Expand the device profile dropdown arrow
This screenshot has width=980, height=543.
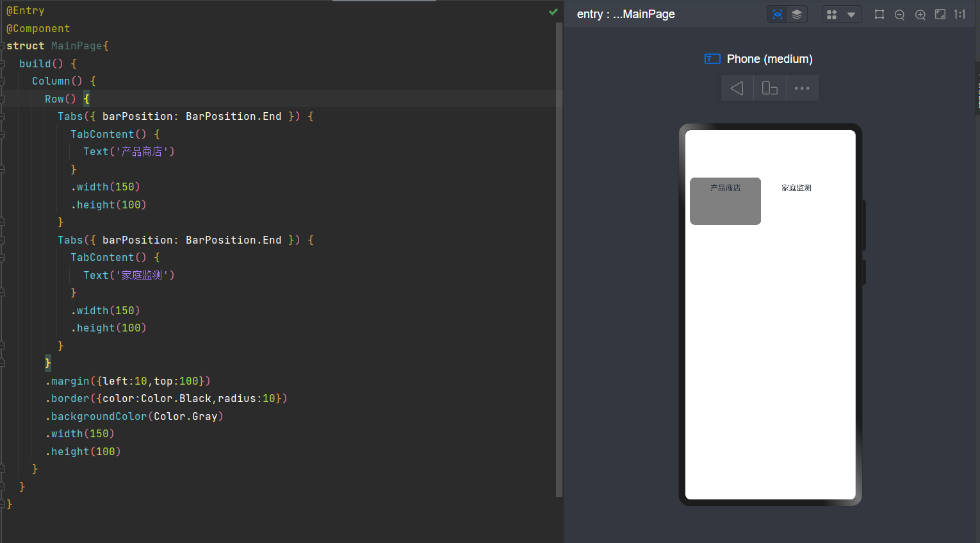851,15
